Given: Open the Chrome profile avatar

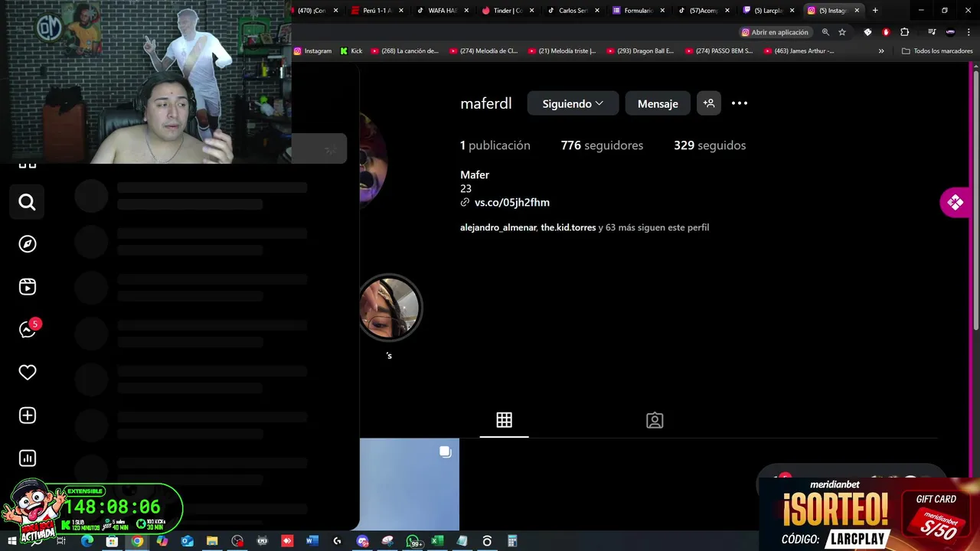Looking at the screenshot, I should pos(950,32).
